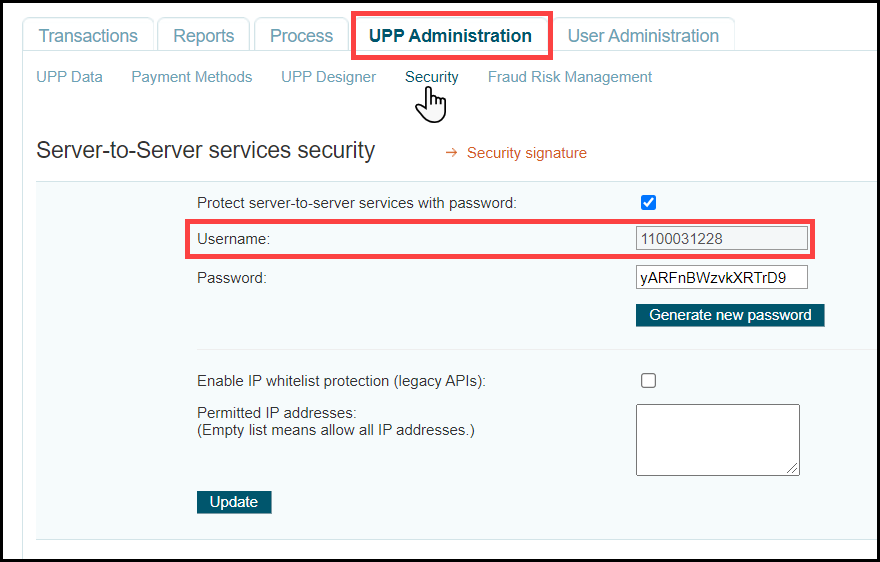The image size is (880, 562).
Task: Open the UPP Data submenu
Action: [x=69, y=77]
